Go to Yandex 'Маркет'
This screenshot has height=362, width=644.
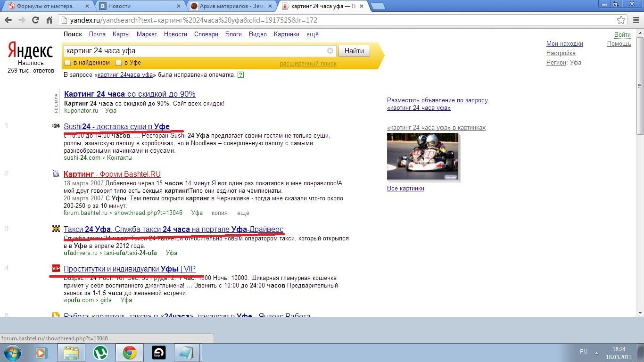click(x=147, y=34)
